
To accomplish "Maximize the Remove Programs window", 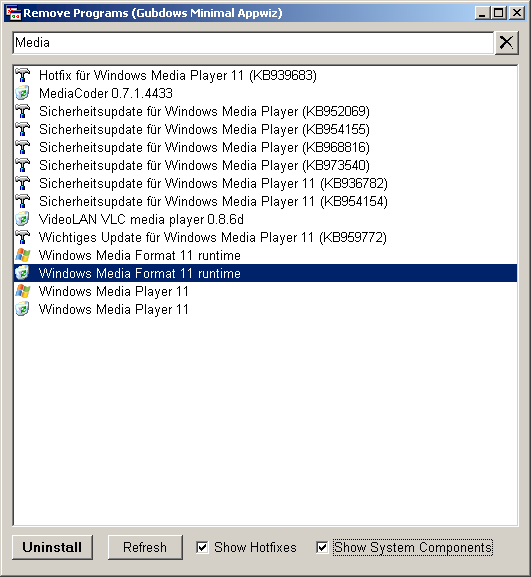I will point(499,13).
